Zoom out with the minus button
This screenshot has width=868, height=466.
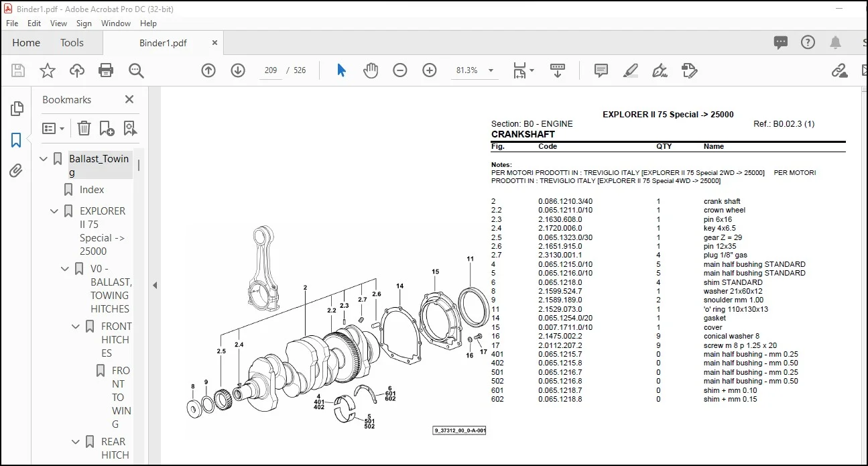tap(400, 70)
